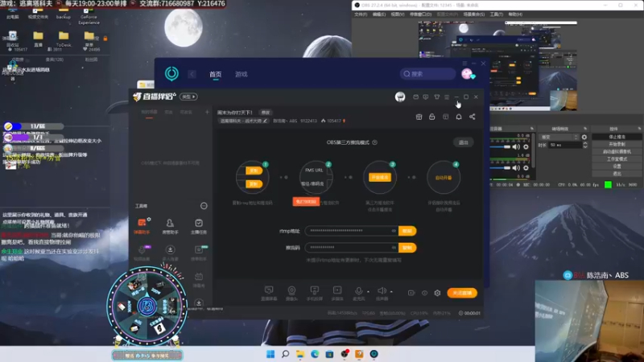644x362 pixels.
Task: Click the 退出 button of OBS push mode
Action: 464,142
